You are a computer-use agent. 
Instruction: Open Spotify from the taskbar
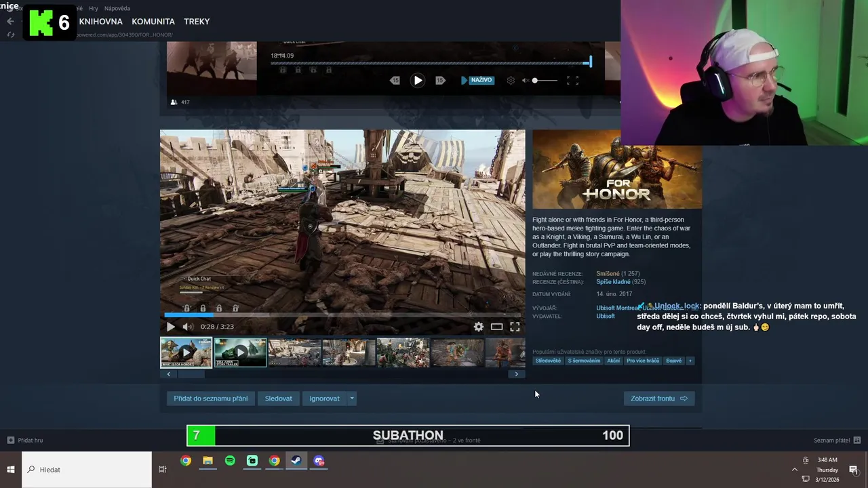230,461
